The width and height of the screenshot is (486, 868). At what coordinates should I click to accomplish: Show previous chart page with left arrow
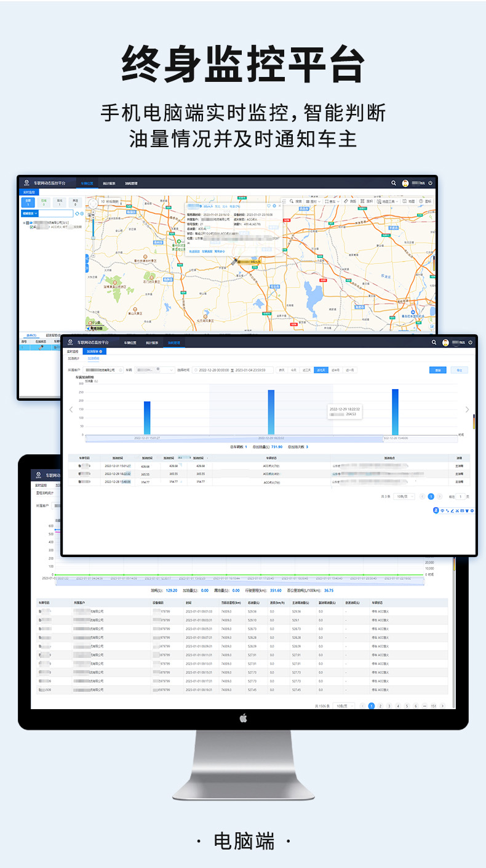71,410
